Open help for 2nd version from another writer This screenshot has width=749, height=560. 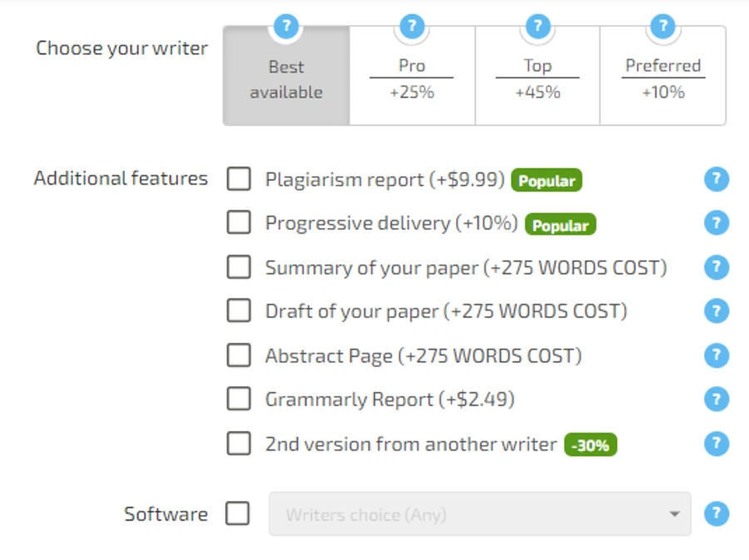(x=717, y=444)
